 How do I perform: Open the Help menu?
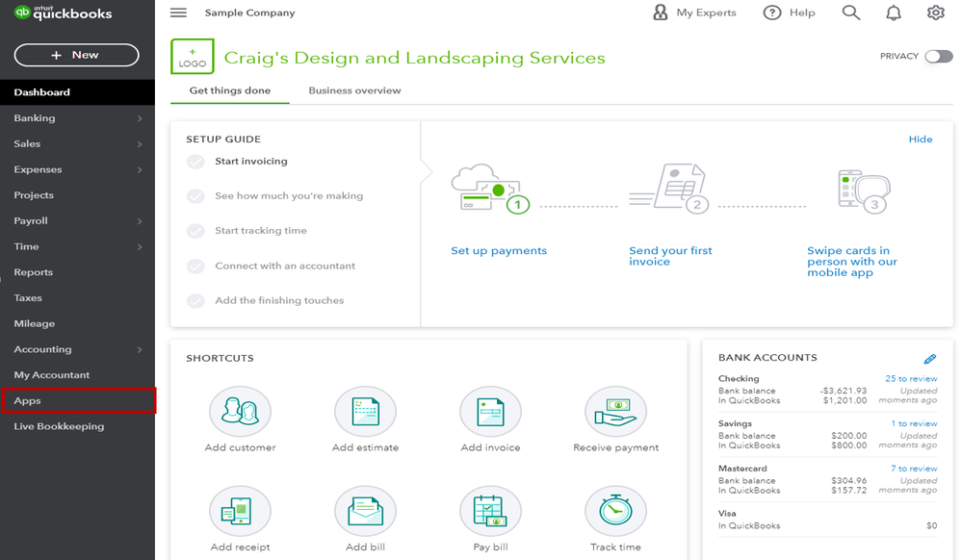(x=790, y=13)
